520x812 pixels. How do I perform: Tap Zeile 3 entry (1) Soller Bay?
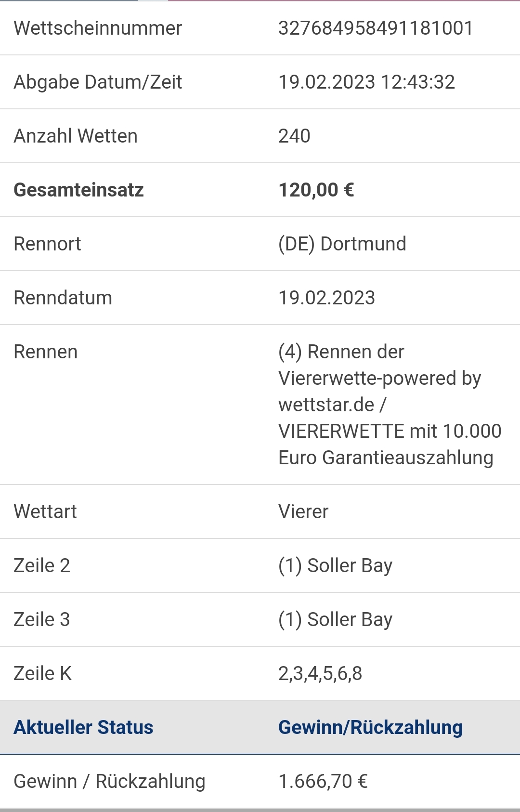pos(336,619)
